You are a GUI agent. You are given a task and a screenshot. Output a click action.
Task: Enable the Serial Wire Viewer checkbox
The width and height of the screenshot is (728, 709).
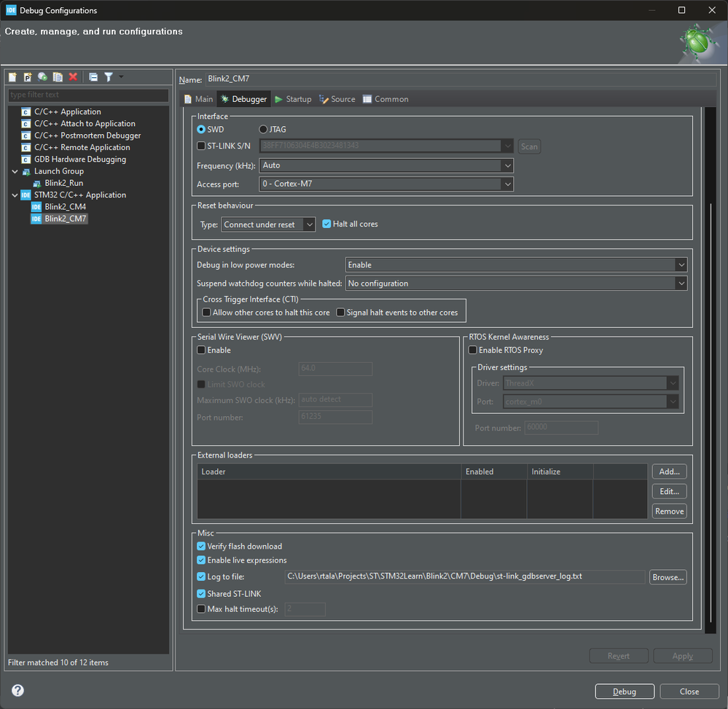(x=202, y=350)
